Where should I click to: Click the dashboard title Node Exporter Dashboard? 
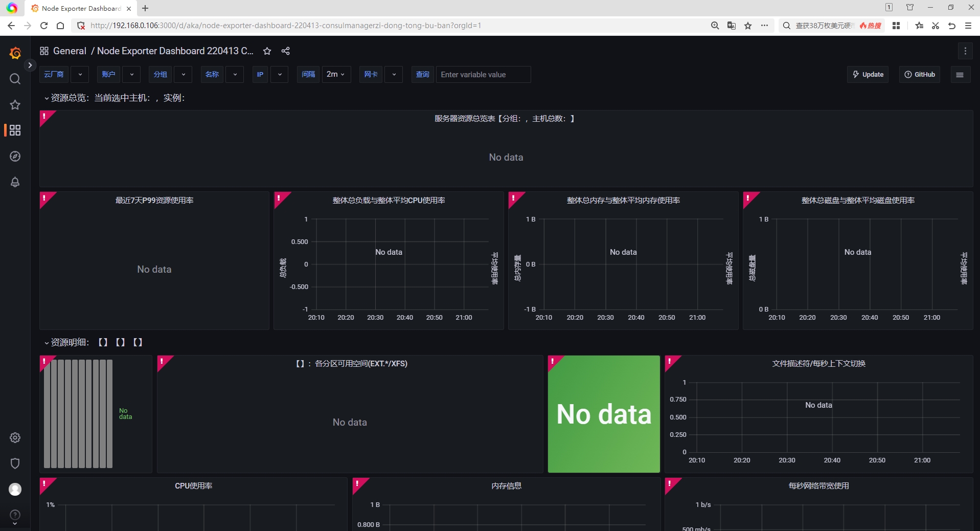(175, 51)
